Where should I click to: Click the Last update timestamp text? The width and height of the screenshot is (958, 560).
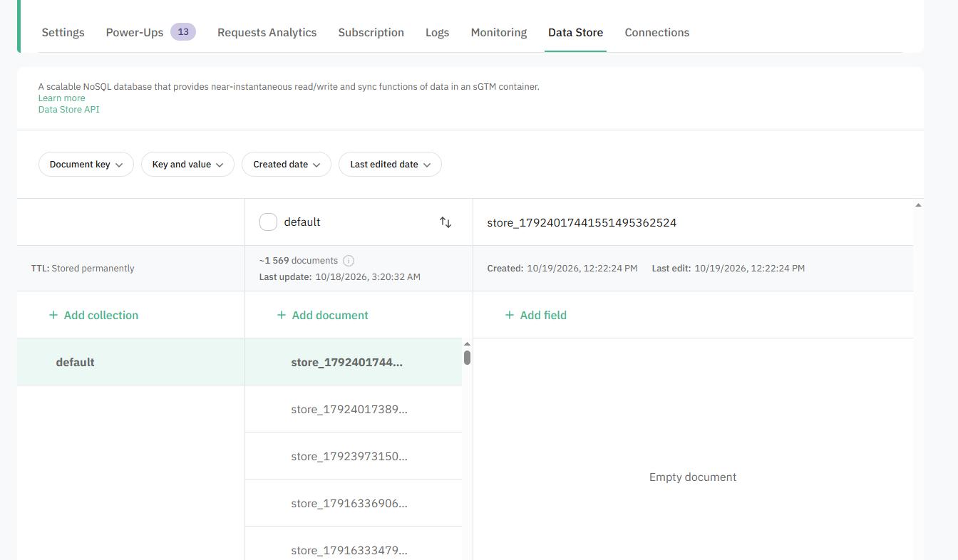click(340, 276)
